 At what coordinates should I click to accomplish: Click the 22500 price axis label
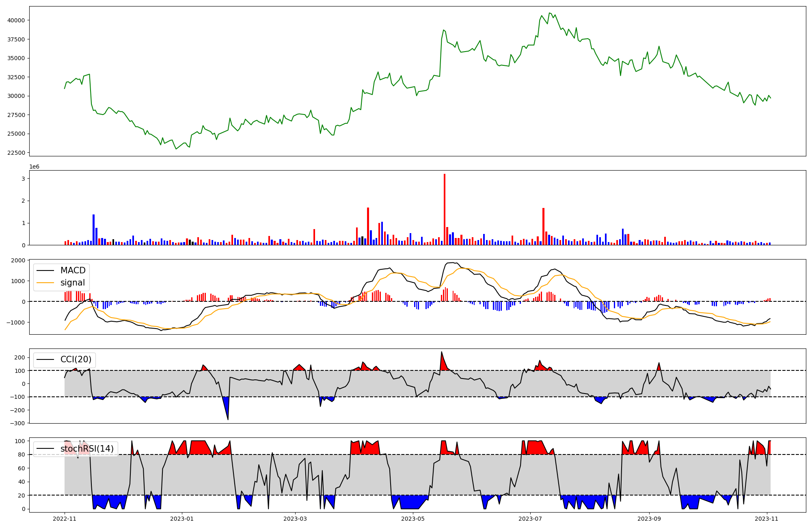[x=16, y=153]
